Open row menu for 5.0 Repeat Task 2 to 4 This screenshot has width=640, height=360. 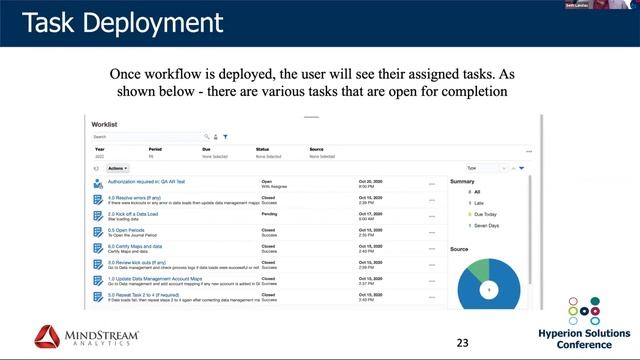tap(432, 297)
